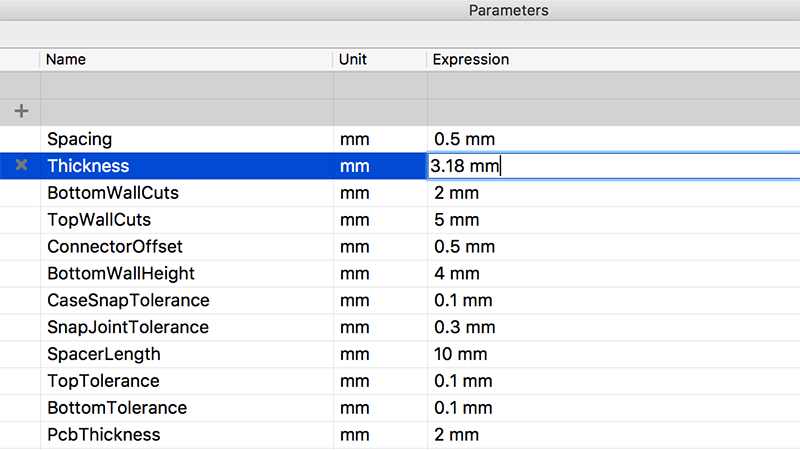Click the Thickness expression input field
The height and width of the screenshot is (450, 800).
[612, 166]
